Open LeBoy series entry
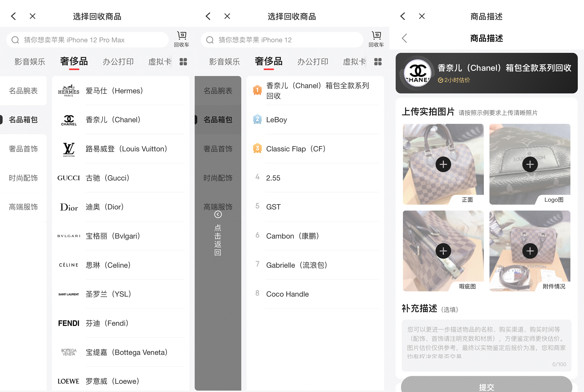The image size is (584, 392). pyautogui.click(x=276, y=120)
